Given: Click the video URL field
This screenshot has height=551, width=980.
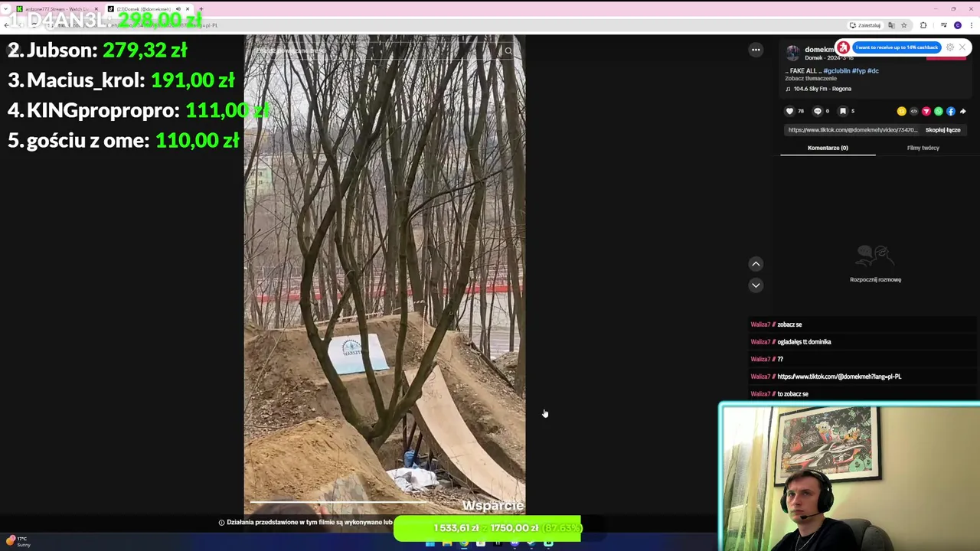Looking at the screenshot, I should tap(853, 130).
